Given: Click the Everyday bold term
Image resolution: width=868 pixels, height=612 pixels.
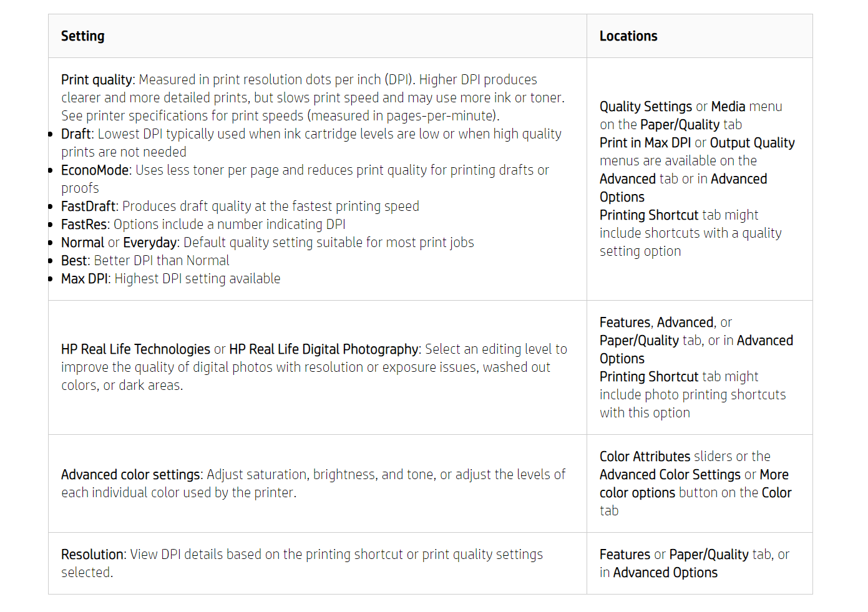Looking at the screenshot, I should (x=150, y=243).
